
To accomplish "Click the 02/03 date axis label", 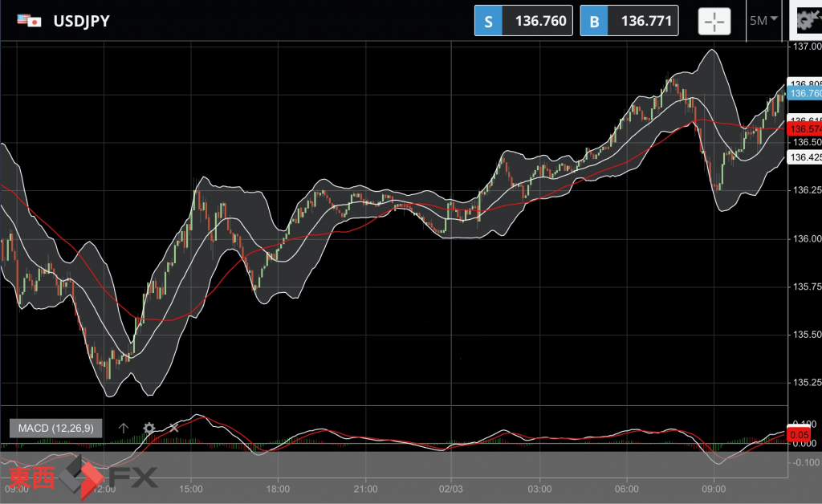I will click(451, 489).
